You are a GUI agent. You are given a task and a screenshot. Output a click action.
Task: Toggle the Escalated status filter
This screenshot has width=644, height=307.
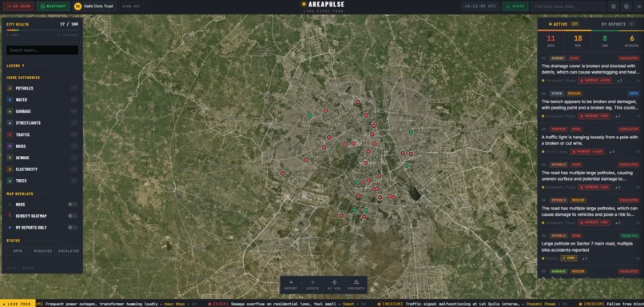tap(68, 251)
